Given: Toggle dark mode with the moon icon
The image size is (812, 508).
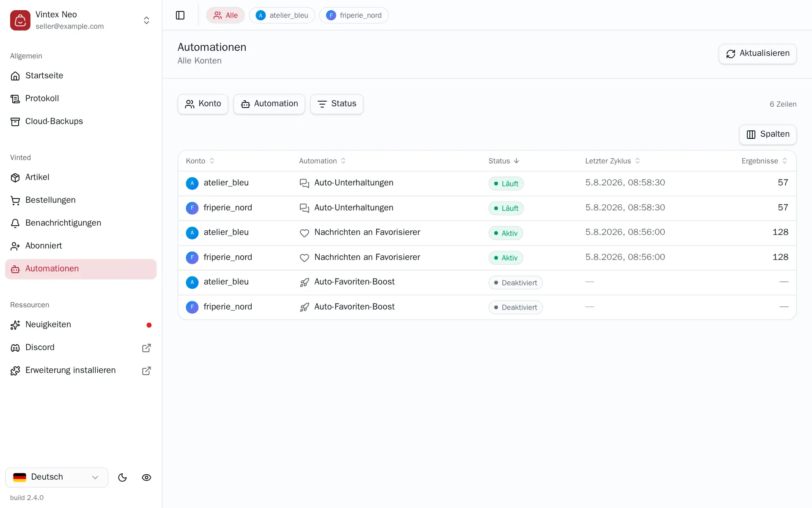Looking at the screenshot, I should tap(123, 478).
